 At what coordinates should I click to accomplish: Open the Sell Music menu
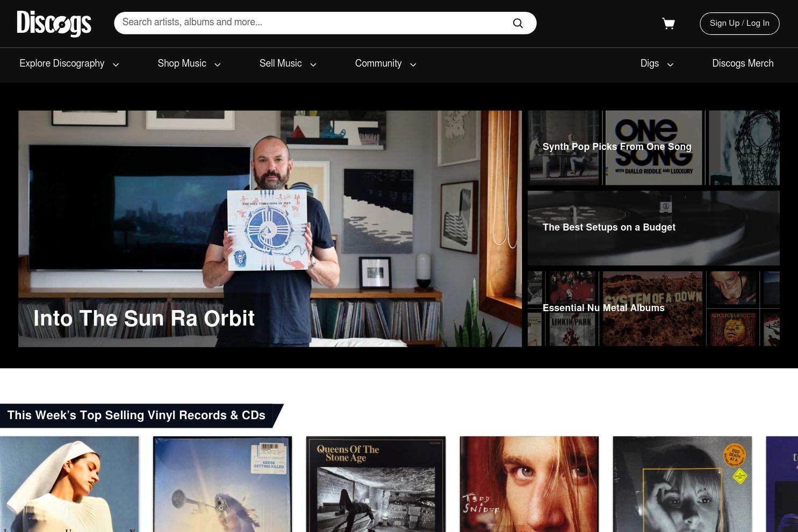pyautogui.click(x=288, y=63)
